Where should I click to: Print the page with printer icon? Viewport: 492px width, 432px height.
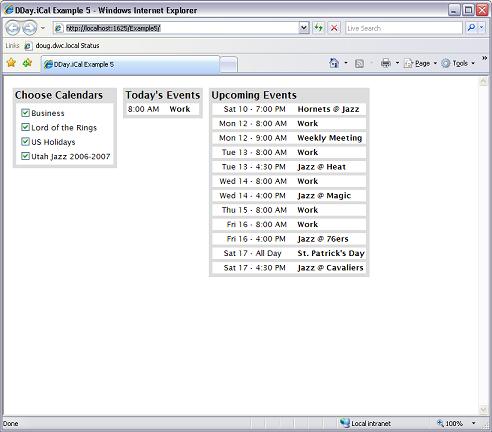tap(386, 63)
